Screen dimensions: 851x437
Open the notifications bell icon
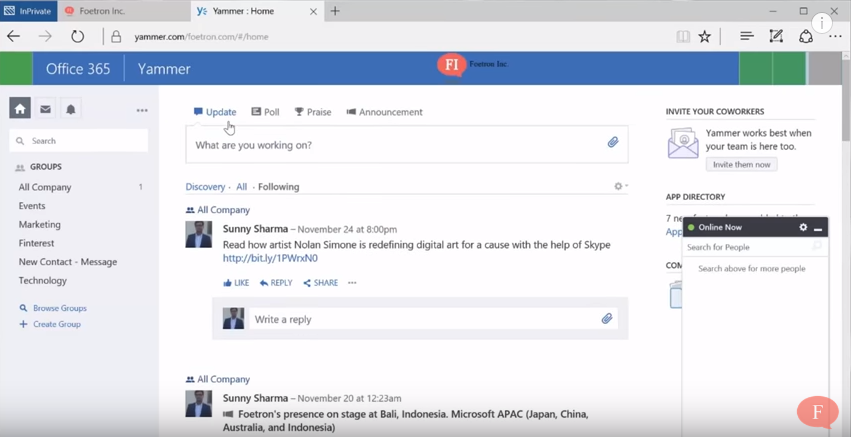[71, 109]
